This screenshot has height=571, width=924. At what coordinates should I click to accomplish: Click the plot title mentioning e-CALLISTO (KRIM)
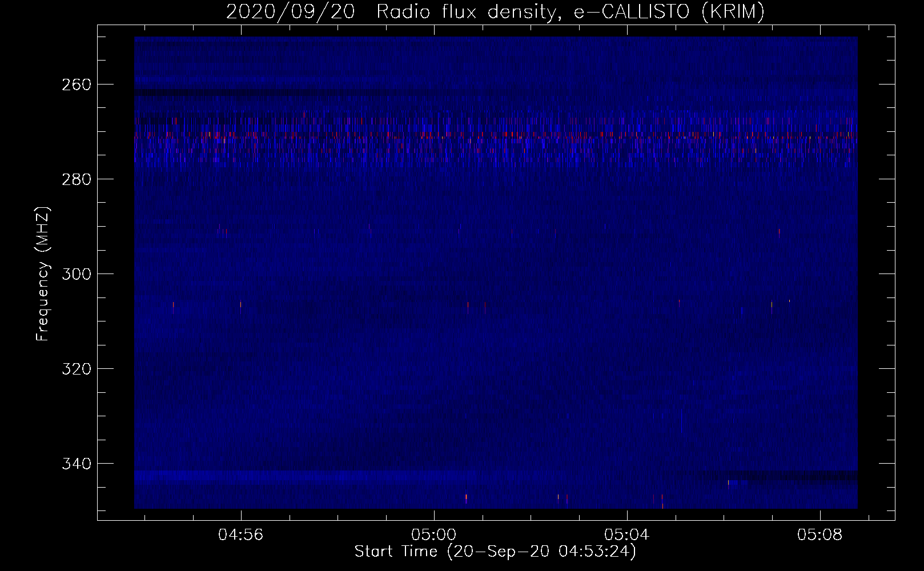(x=495, y=11)
